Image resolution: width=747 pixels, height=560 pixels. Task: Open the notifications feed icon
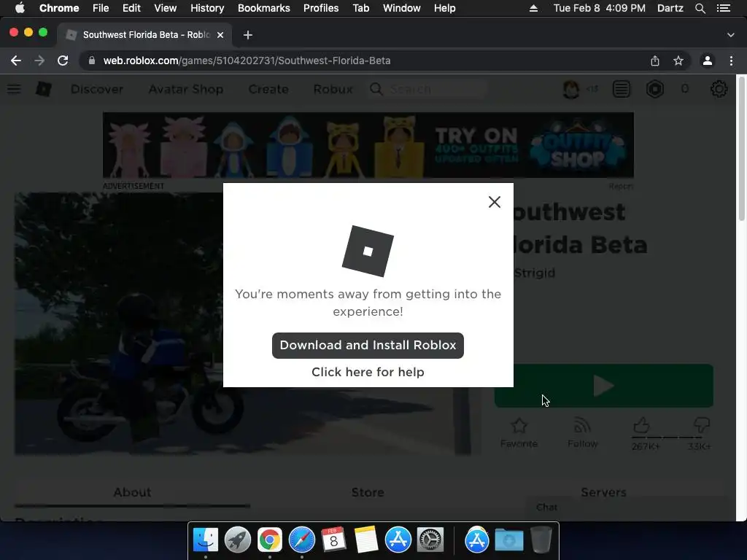[622, 89]
